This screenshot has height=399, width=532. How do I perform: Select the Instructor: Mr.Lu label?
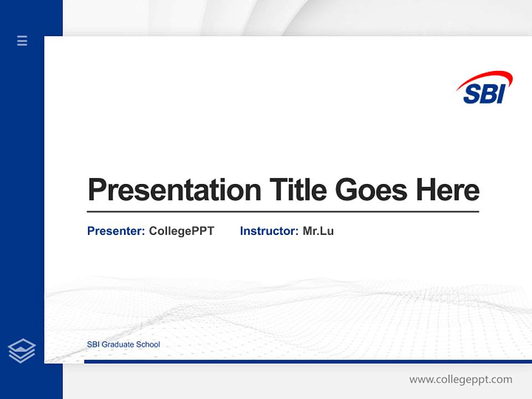coord(287,231)
